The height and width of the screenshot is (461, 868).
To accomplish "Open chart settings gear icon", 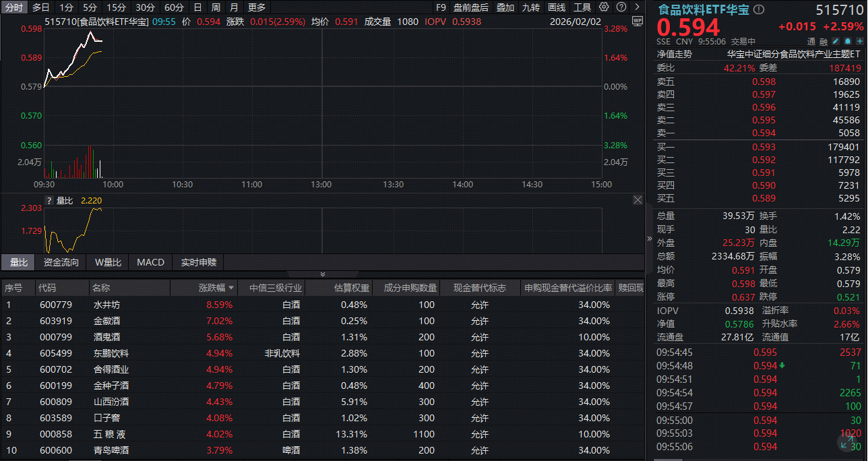I will (x=604, y=7).
